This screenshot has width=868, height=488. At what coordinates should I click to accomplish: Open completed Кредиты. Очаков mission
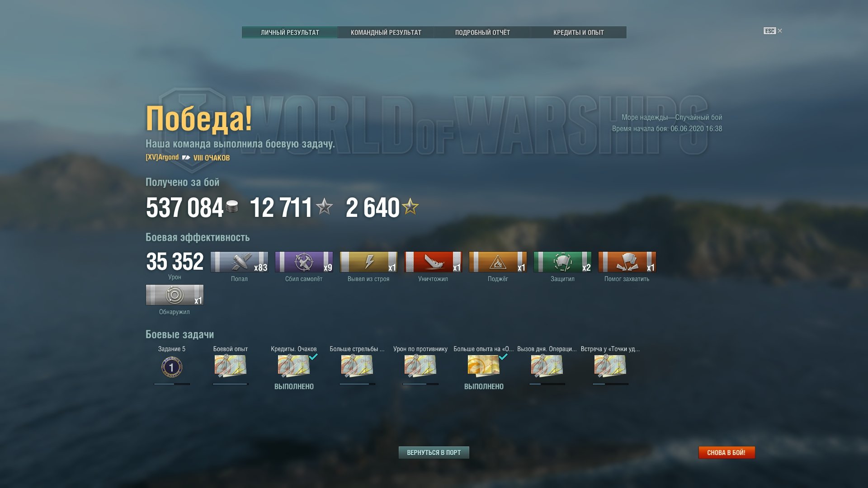coord(294,366)
